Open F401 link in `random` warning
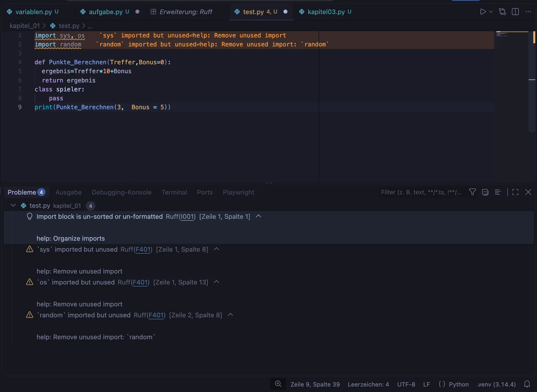This screenshot has width=537, height=392. coord(156,315)
